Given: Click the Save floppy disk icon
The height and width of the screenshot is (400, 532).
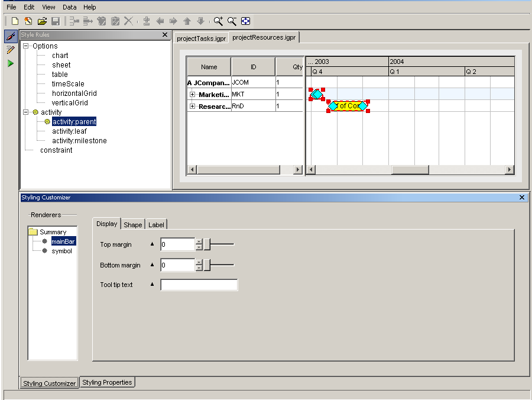Looking at the screenshot, I should click(56, 21).
